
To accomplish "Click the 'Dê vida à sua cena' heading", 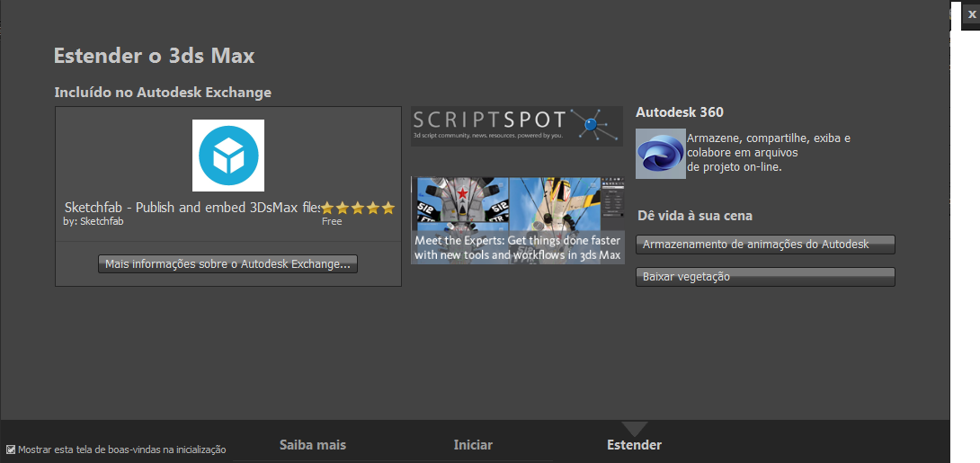I will (x=695, y=216).
